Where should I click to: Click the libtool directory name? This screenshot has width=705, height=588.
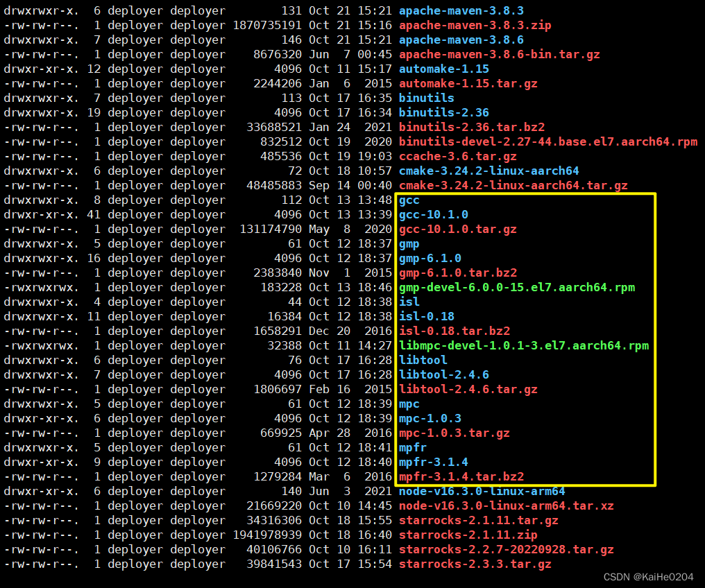(423, 360)
